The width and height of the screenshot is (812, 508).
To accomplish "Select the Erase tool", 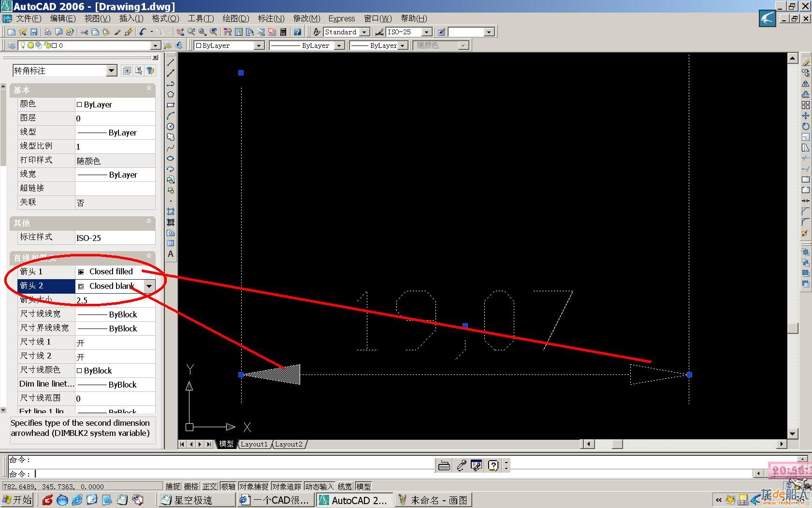I will (x=805, y=62).
